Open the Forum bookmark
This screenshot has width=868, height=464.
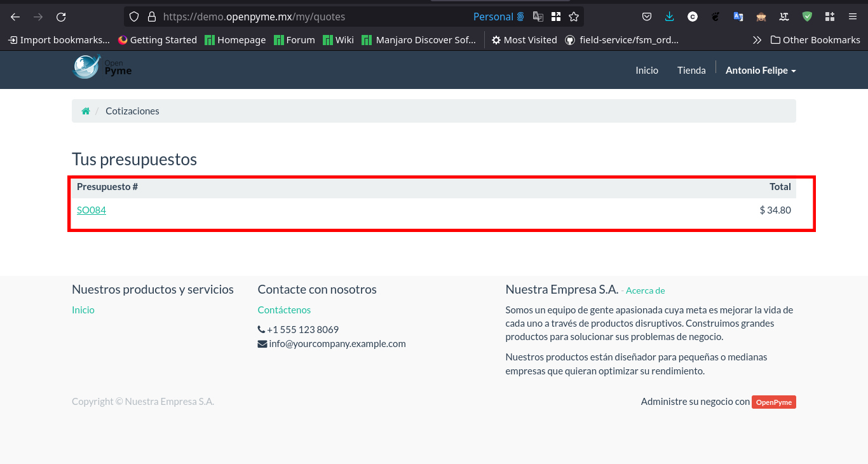pos(294,40)
